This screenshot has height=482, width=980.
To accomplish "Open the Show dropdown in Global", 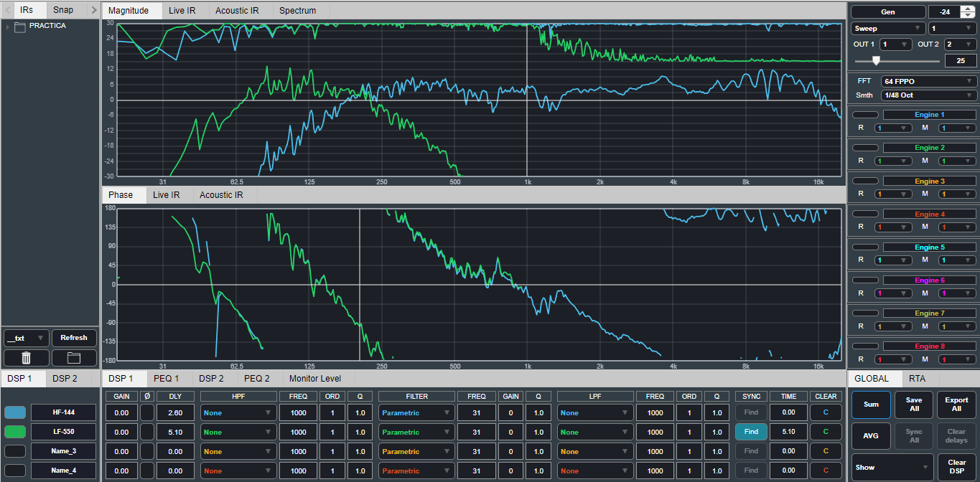I will click(892, 467).
